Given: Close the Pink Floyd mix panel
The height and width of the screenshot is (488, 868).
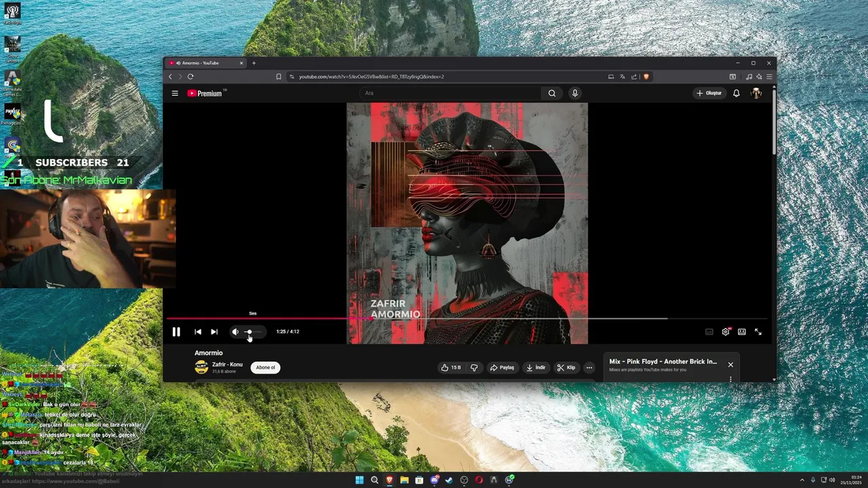Looking at the screenshot, I should [730, 365].
